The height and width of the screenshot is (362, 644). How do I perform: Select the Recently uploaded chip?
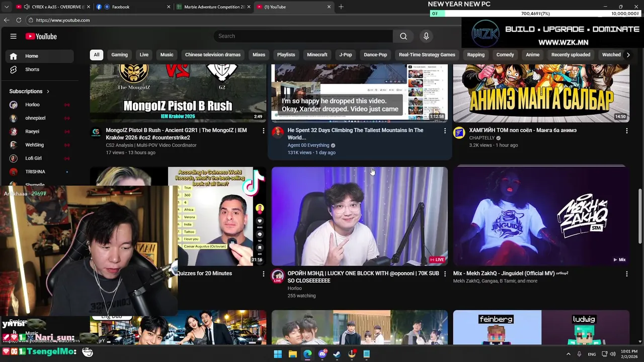coord(571,55)
